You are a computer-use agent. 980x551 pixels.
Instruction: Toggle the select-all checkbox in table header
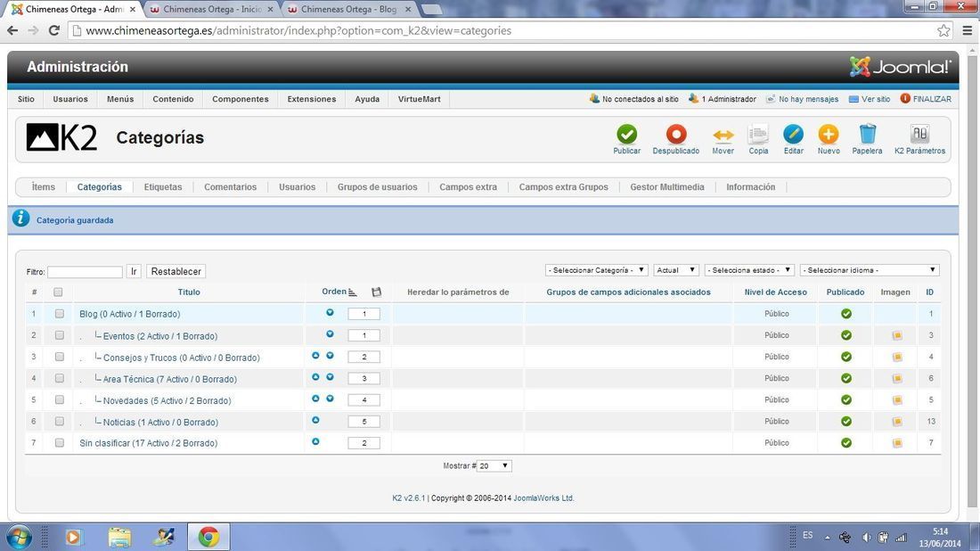pos(58,292)
